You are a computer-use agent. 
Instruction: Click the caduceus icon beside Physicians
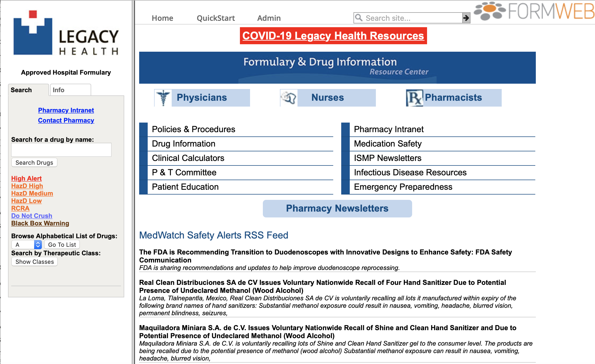tap(163, 98)
